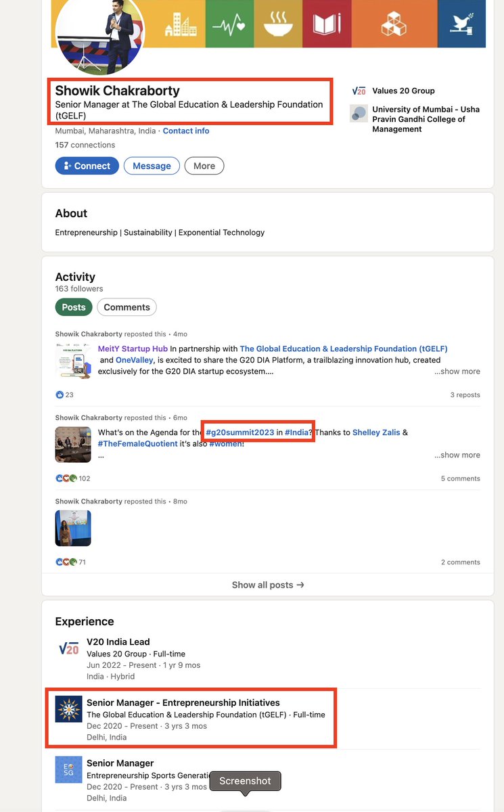Open MeitY Startup Hub link

(x=133, y=348)
